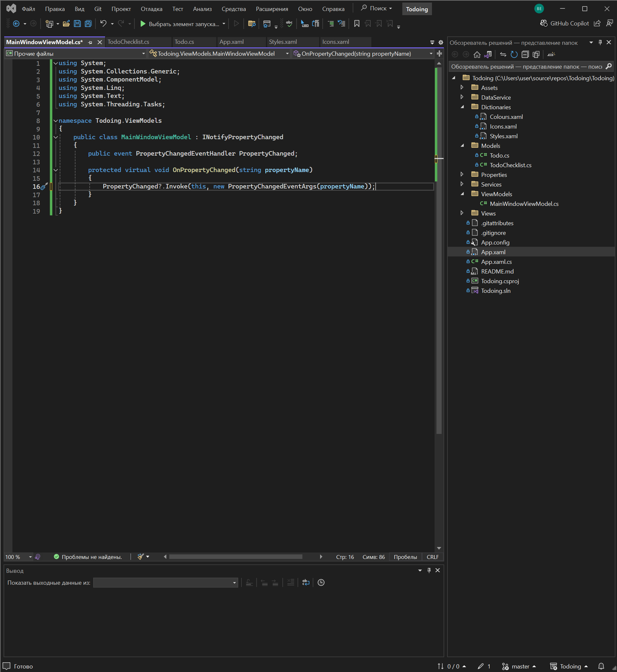Toggle pin on MainWindowViewModel.cs tab
The image size is (617, 672).
(x=90, y=43)
